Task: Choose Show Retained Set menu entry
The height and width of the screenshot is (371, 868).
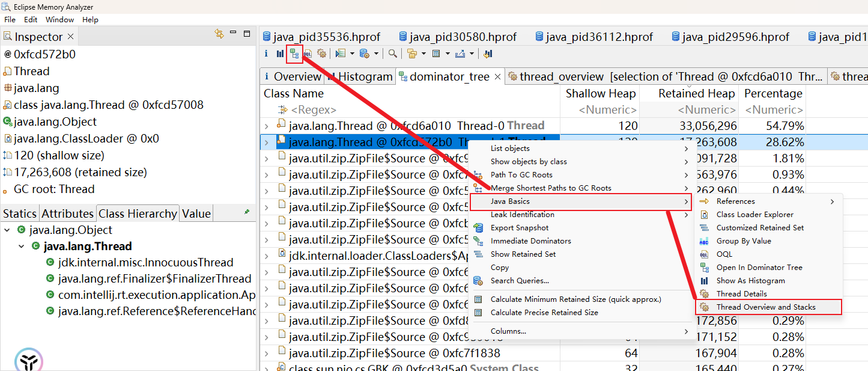Action: (x=580, y=254)
